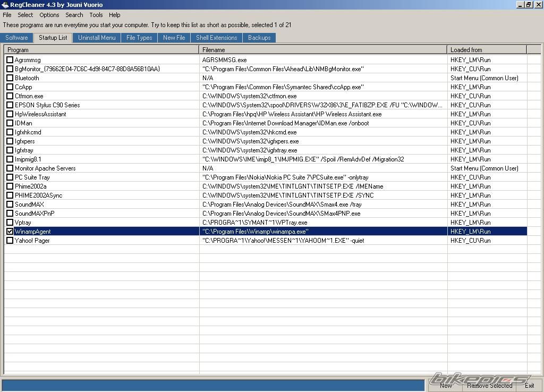Select the PCSuite.exe -onlytray filename cell
The width and height of the screenshot is (544, 392).
click(324, 177)
